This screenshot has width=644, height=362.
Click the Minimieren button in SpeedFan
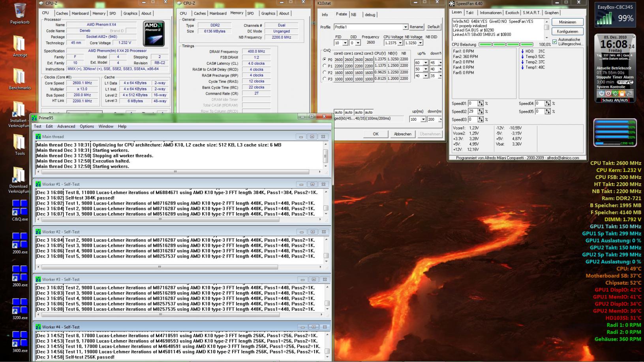click(x=567, y=22)
